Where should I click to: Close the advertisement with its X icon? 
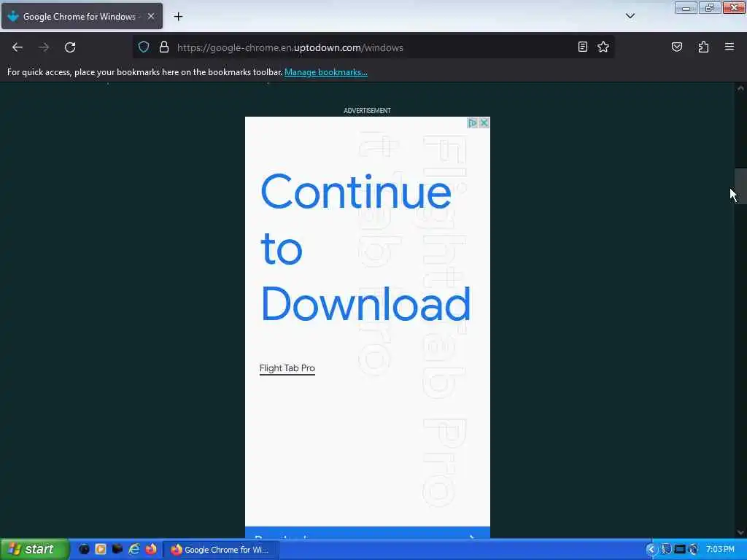click(x=484, y=122)
